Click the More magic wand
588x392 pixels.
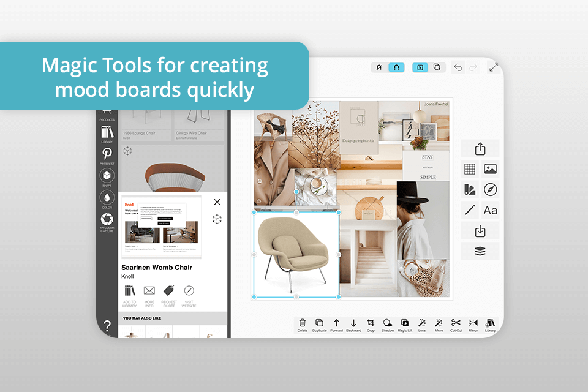pyautogui.click(x=439, y=325)
